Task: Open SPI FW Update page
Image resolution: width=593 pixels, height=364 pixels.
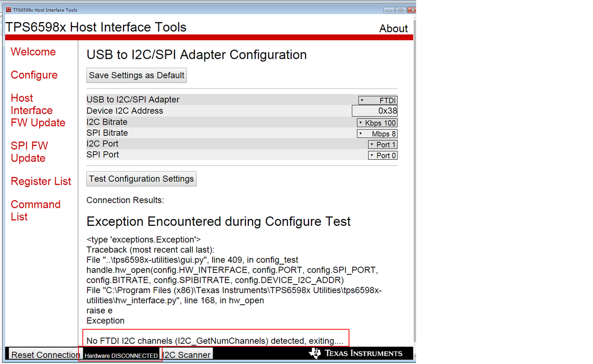Action: coord(29,152)
